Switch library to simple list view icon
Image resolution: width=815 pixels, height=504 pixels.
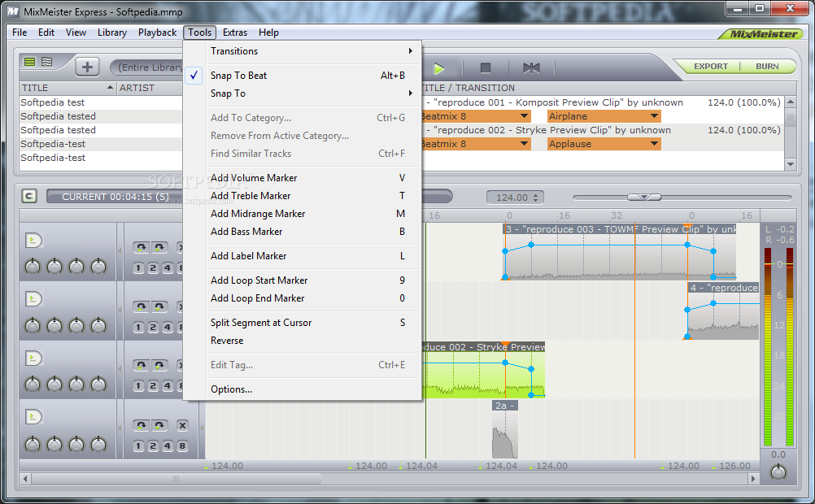click(x=29, y=62)
